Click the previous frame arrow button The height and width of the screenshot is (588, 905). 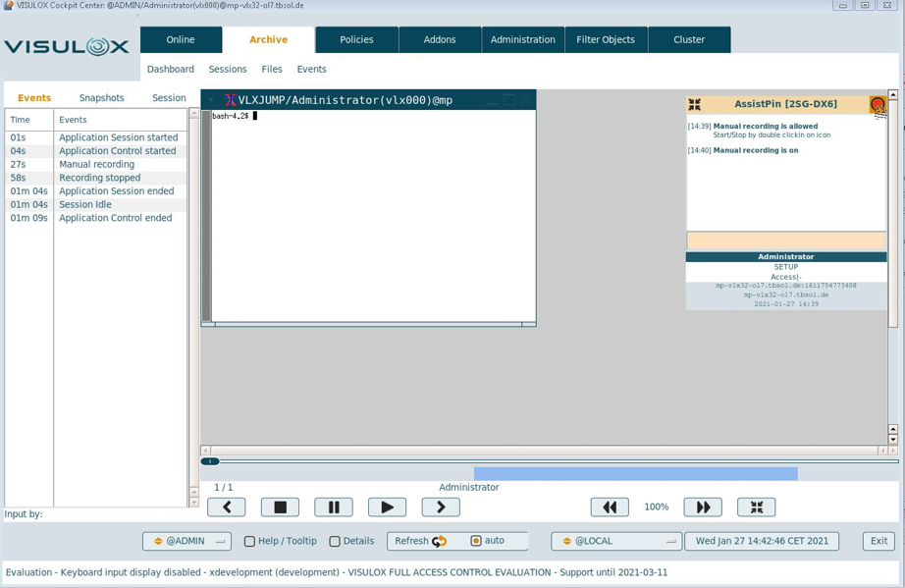(x=226, y=507)
